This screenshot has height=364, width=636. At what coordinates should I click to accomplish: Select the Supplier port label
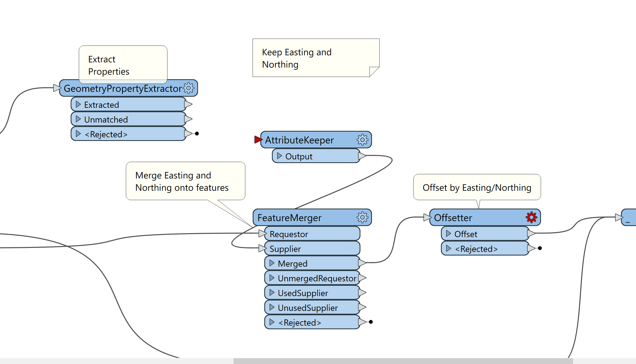(285, 249)
